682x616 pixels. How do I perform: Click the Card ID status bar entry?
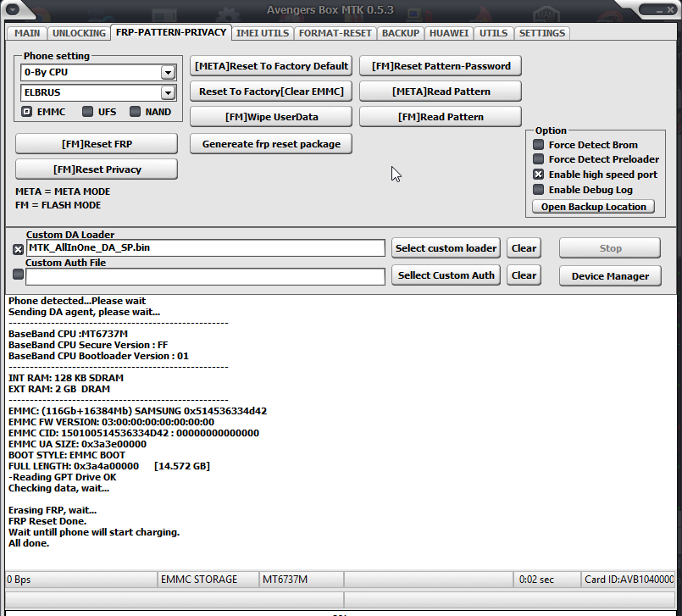point(629,580)
